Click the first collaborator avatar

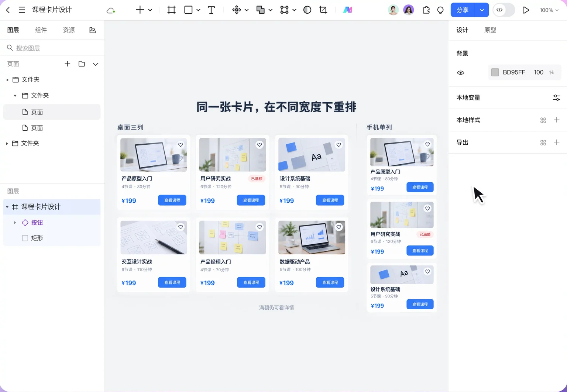(394, 10)
